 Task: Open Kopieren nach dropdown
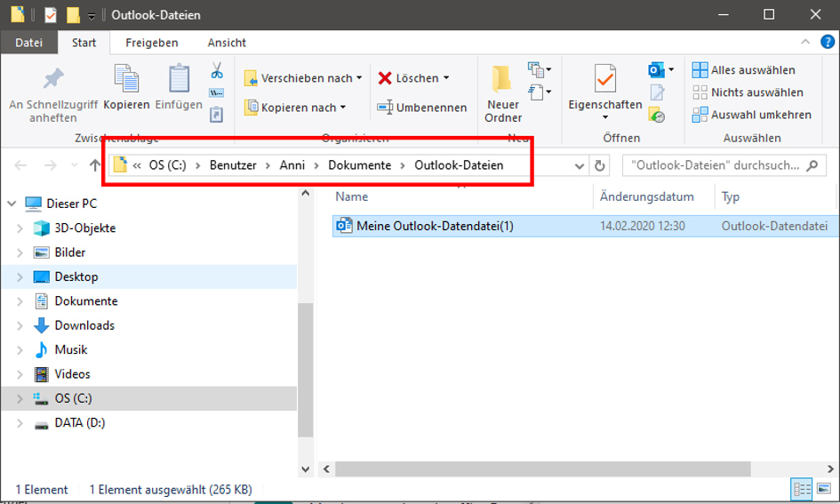295,108
